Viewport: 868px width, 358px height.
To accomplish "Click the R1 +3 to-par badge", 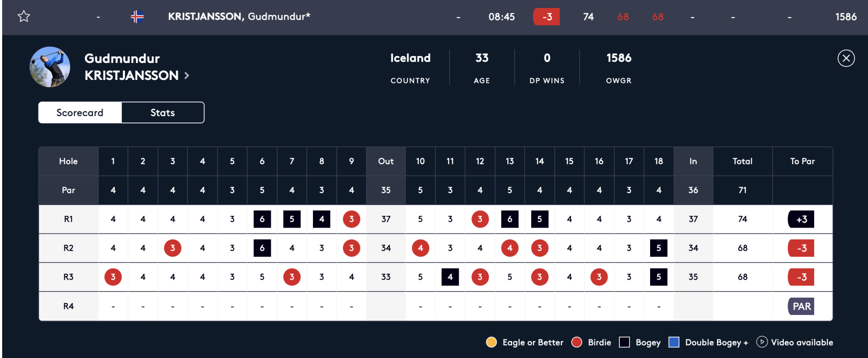I will [801, 219].
